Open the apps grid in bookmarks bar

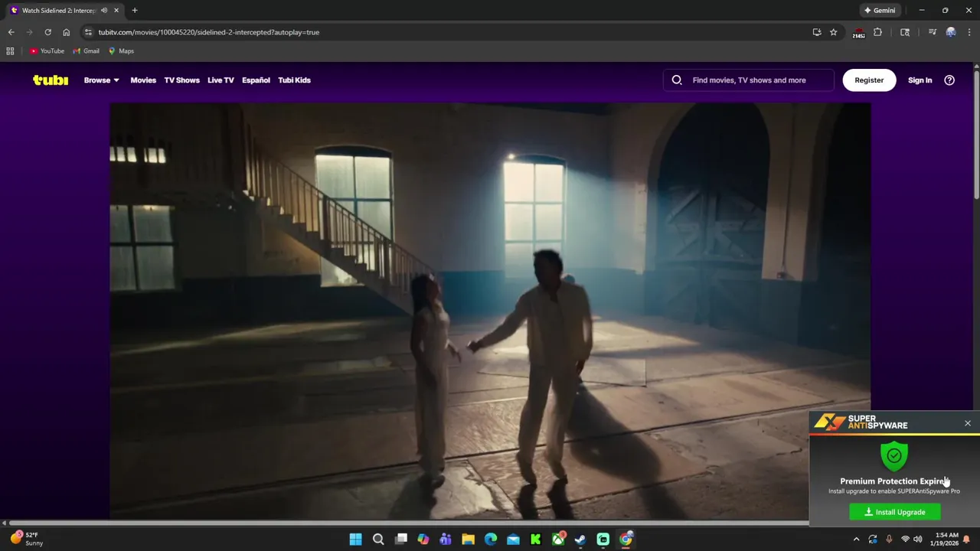(x=10, y=51)
